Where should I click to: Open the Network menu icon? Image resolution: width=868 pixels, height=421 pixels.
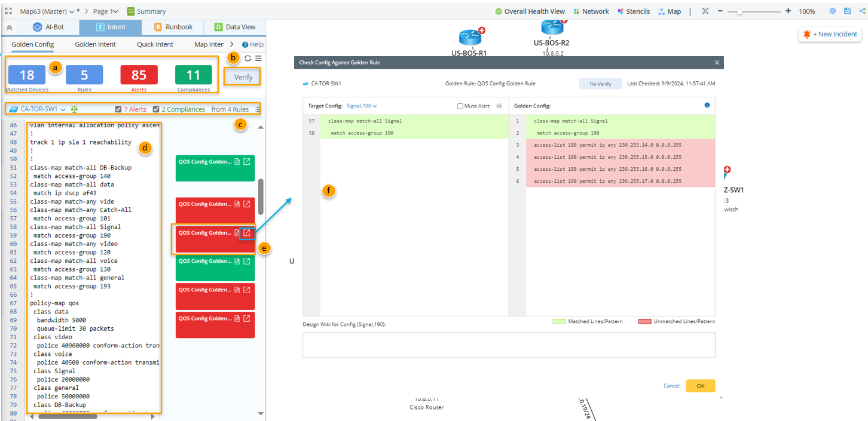(x=576, y=11)
